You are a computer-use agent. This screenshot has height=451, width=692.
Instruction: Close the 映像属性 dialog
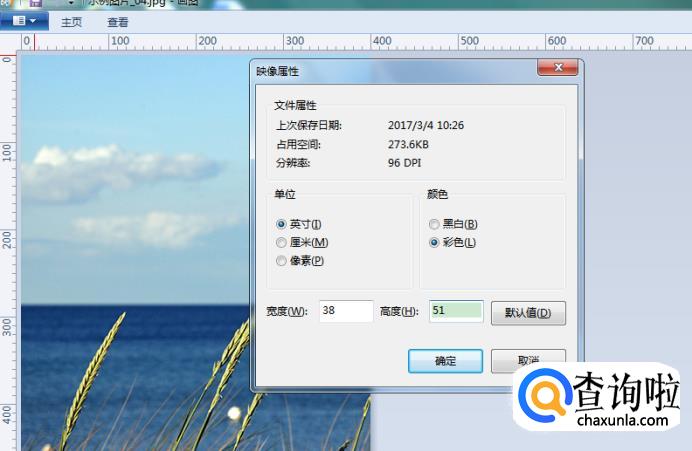click(557, 68)
